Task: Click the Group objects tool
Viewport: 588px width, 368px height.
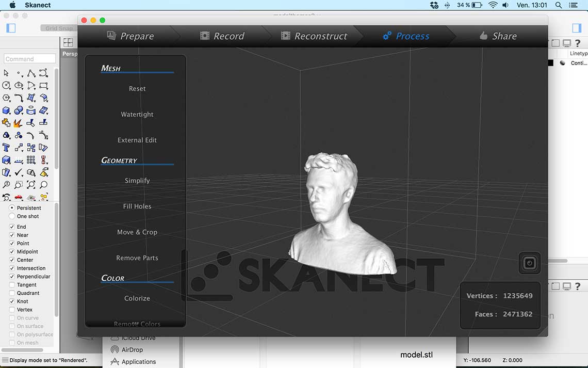Action: pyautogui.click(x=6, y=135)
